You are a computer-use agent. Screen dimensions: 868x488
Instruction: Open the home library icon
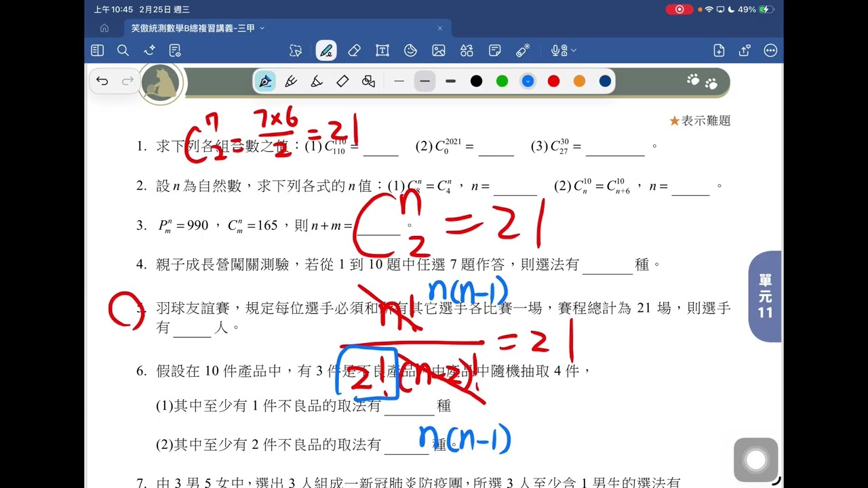point(104,28)
